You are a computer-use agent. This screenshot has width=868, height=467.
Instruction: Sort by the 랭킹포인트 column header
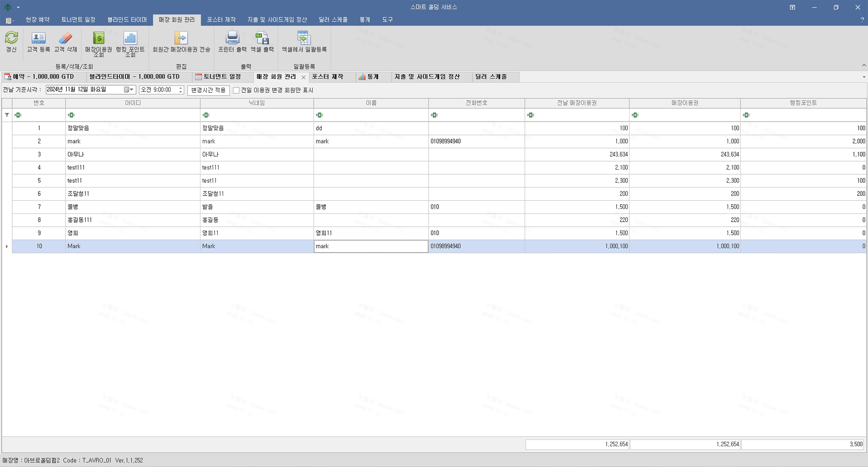[803, 103]
